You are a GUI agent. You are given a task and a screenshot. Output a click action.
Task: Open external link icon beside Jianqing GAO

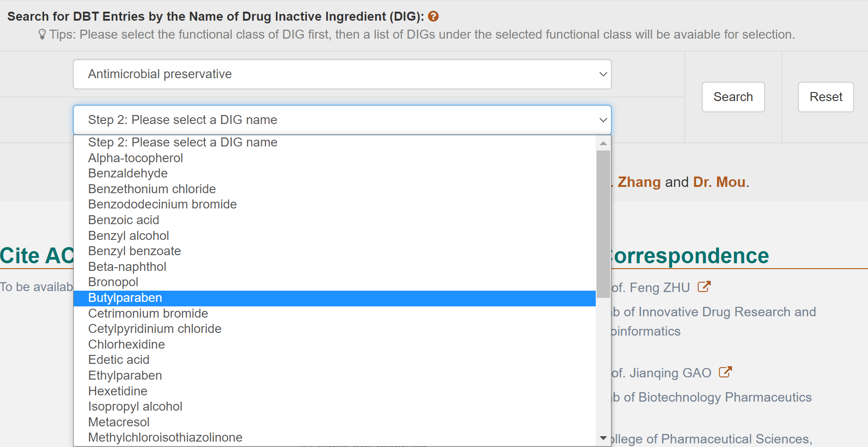point(725,372)
